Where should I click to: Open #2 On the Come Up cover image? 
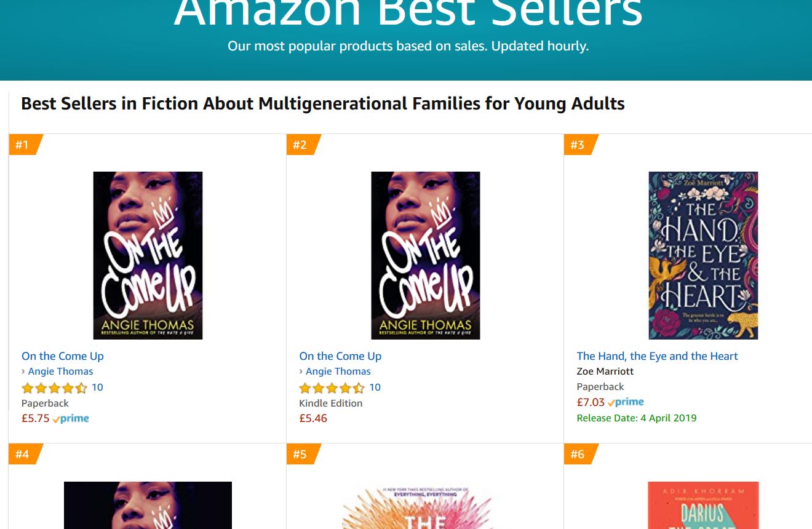tap(425, 255)
